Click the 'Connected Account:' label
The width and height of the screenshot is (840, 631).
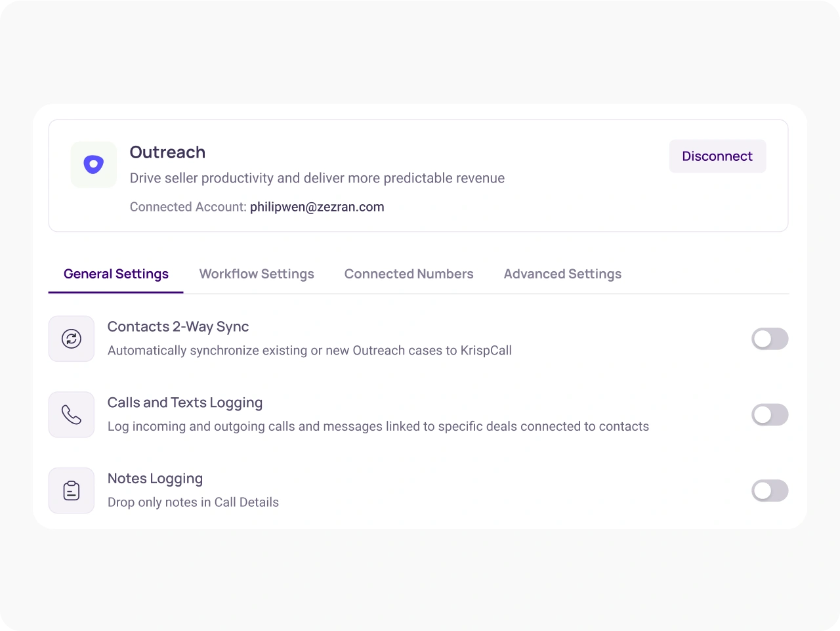point(188,207)
